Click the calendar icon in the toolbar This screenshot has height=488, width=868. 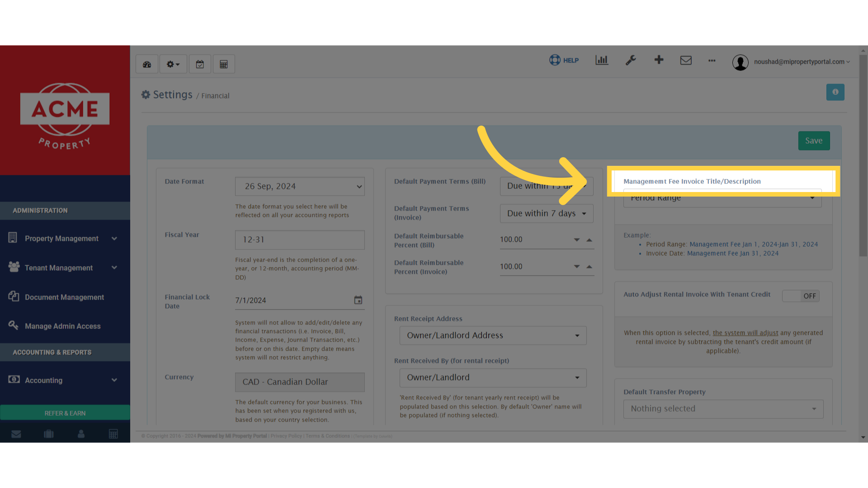click(200, 64)
